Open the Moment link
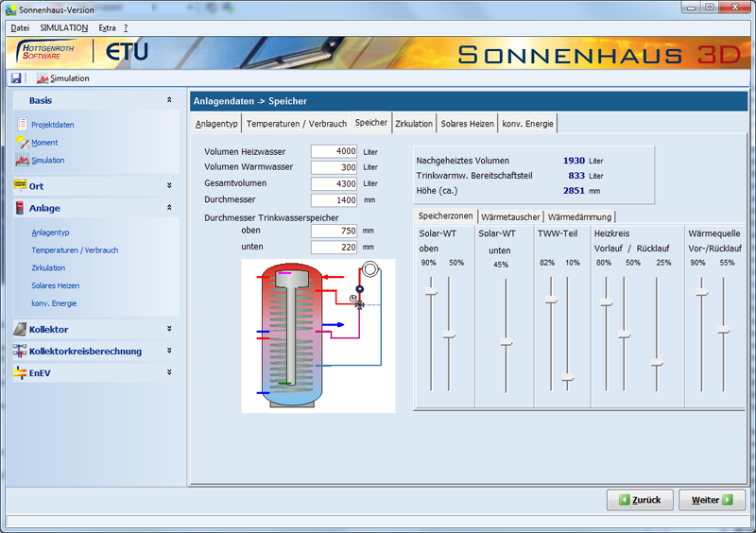756x533 pixels. 44,143
